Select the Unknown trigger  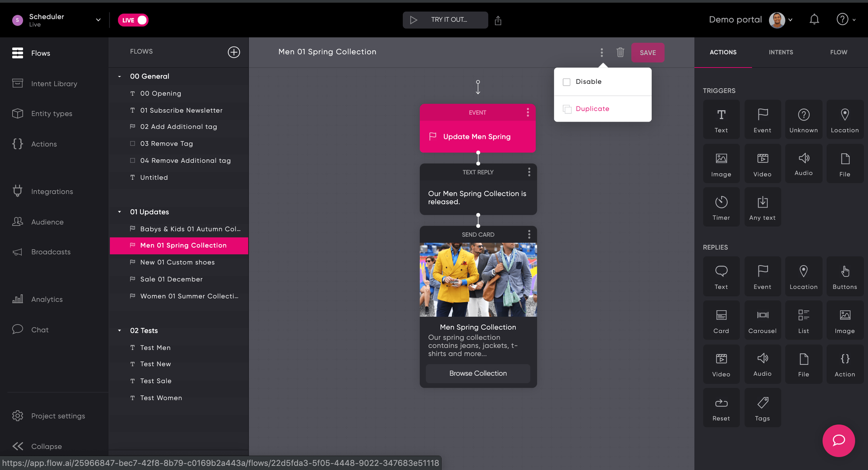pos(803,119)
